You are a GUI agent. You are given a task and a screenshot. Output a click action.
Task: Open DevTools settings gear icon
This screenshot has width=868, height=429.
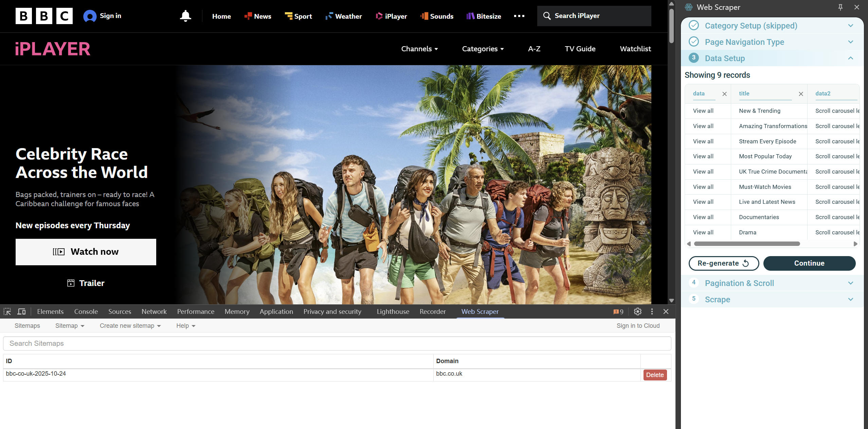(x=637, y=311)
